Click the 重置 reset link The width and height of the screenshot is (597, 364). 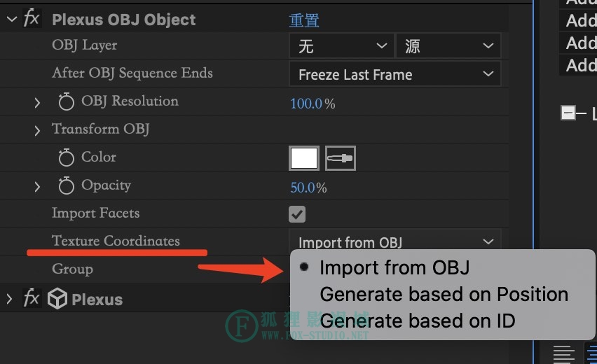pyautogui.click(x=304, y=20)
